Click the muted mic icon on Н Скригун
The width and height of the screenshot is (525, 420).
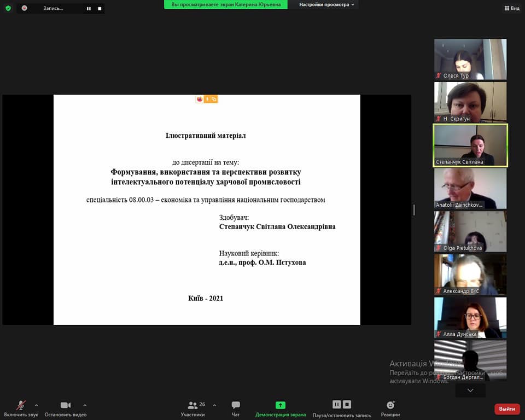[438, 119]
